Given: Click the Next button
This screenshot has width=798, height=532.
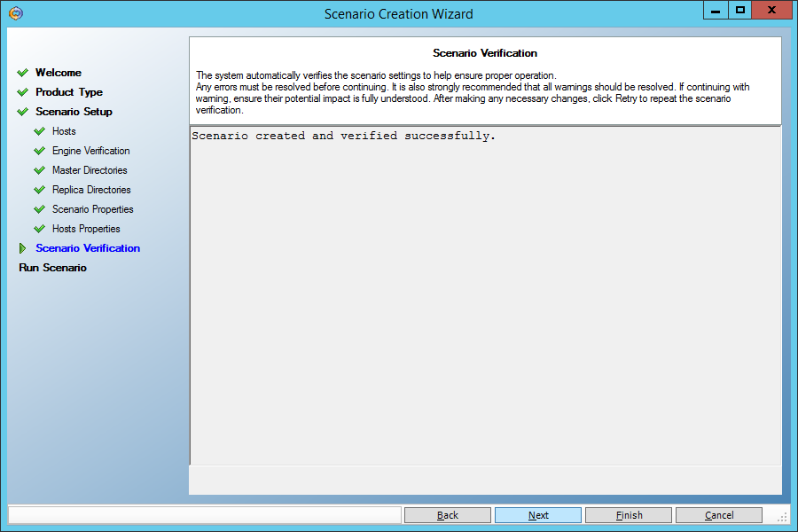Looking at the screenshot, I should tap(538, 515).
